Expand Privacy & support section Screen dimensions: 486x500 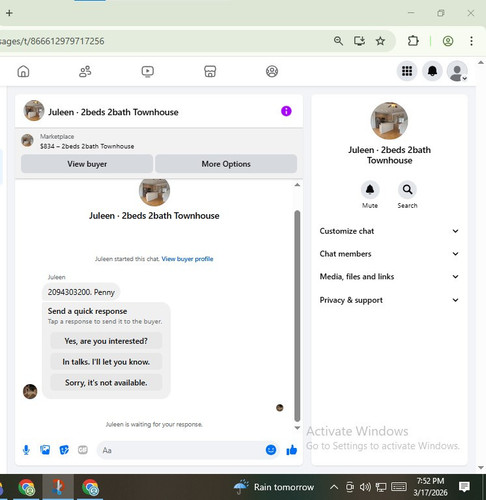coord(389,300)
